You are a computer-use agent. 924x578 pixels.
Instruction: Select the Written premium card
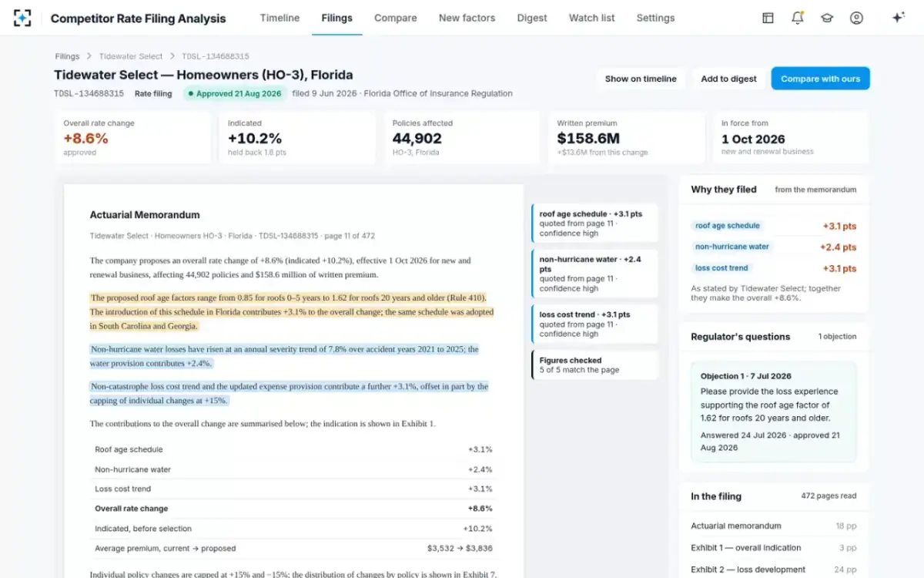pyautogui.click(x=626, y=138)
